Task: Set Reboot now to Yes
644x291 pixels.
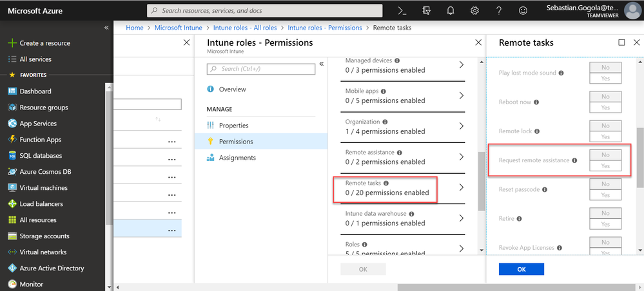Action: coord(605,108)
